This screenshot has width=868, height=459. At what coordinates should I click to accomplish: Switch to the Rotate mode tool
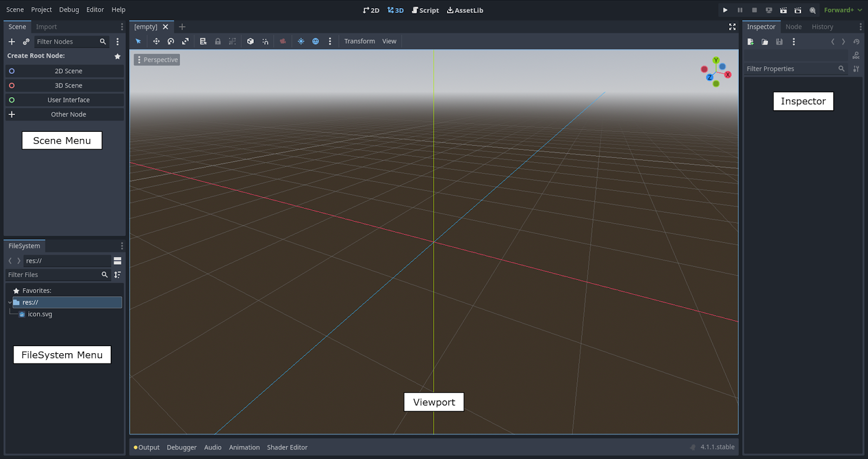(171, 41)
